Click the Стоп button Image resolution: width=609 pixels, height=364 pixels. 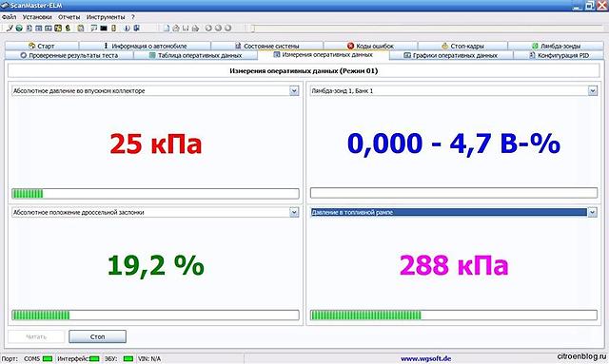coord(97,336)
